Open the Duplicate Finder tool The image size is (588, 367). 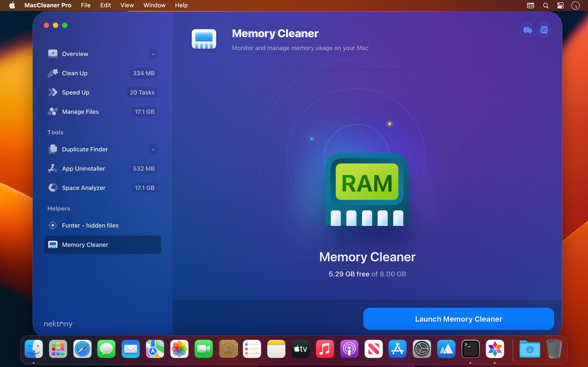[85, 149]
